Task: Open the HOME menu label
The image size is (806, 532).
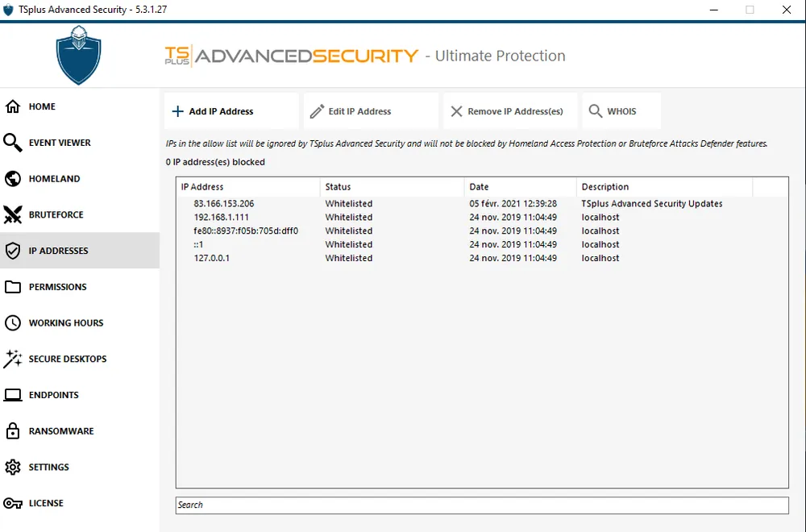Action: (42, 106)
